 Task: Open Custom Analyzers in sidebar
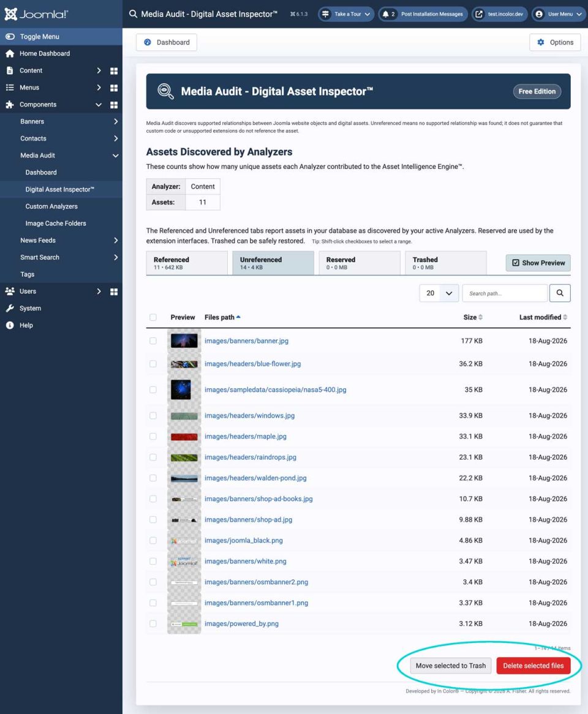(x=51, y=206)
